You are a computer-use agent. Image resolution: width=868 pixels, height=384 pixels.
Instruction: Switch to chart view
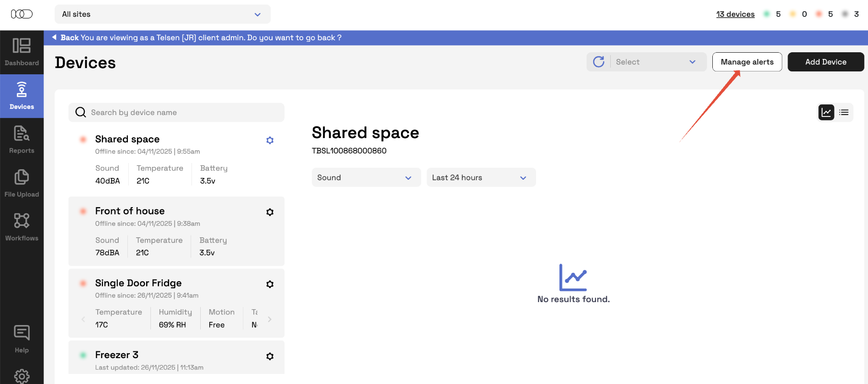[x=826, y=112]
